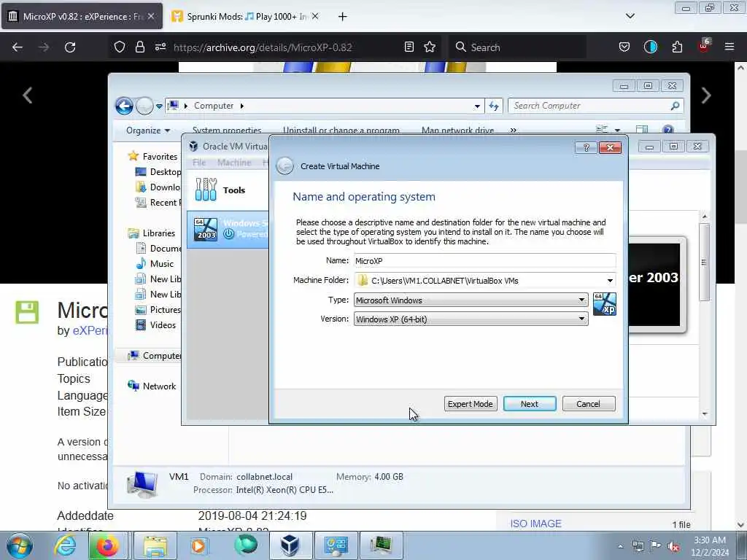Image resolution: width=747 pixels, height=560 pixels.
Task: Open Windows Start button
Action: pos(20,545)
